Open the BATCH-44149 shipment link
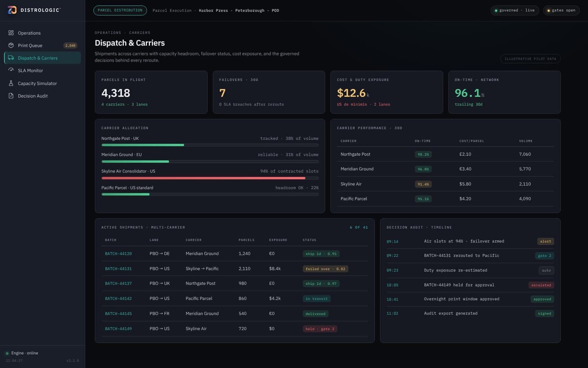 coord(118,329)
